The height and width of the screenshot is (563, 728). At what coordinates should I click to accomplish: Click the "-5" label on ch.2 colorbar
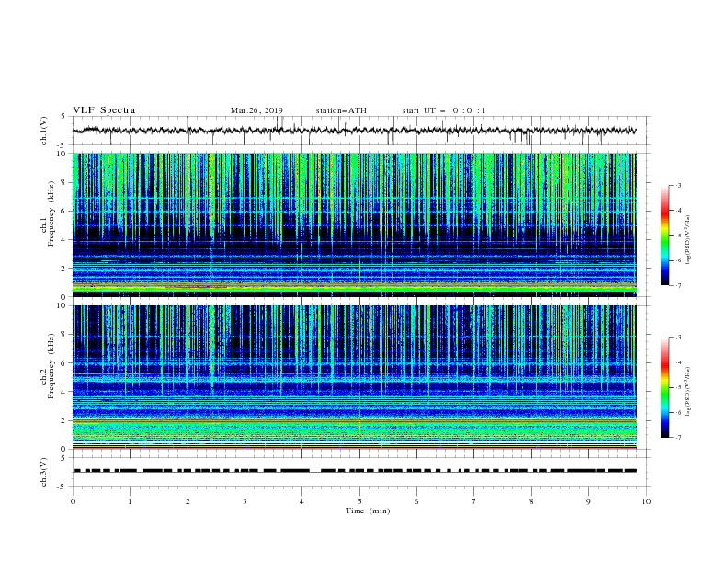(x=677, y=387)
